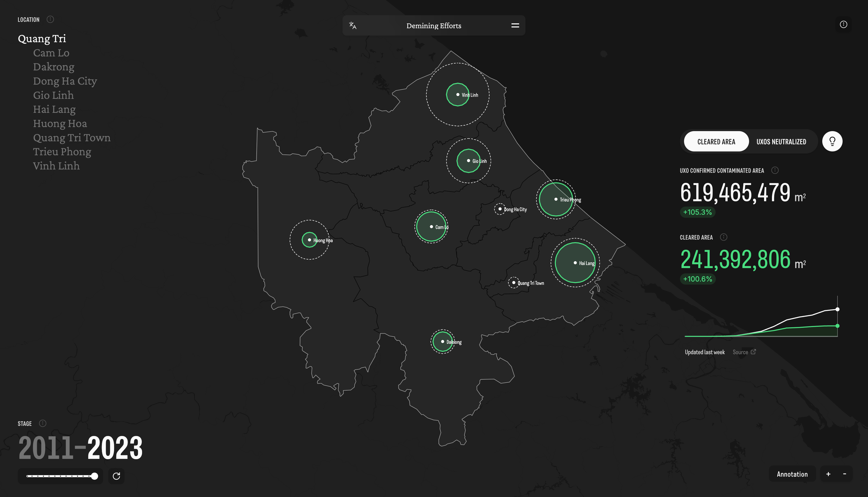Open the hamburger menu in title bar
The width and height of the screenshot is (868, 497).
[x=515, y=26]
